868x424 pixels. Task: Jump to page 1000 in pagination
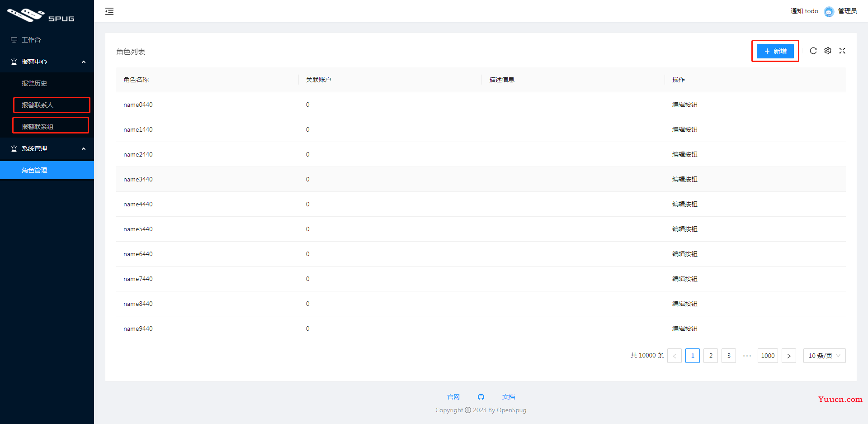point(767,356)
